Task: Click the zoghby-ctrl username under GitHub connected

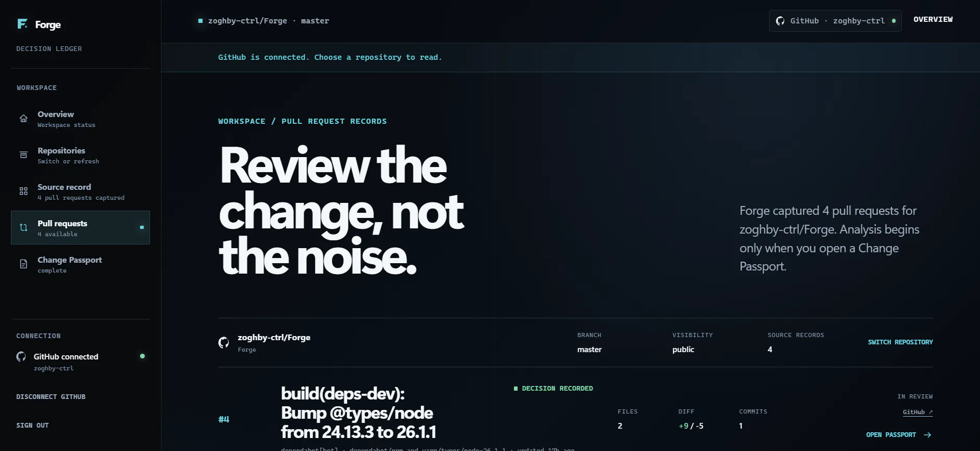Action: click(54, 368)
